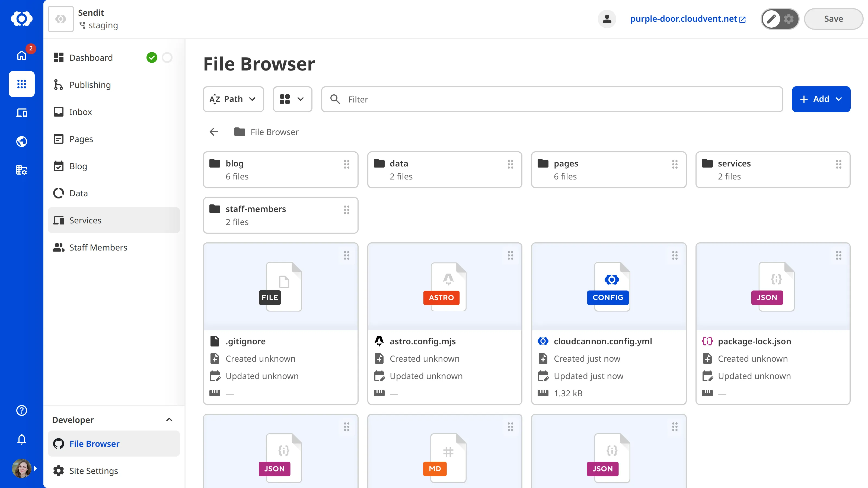Viewport: 868px width, 488px height.
Task: Click the 1.32 kB file size text
Action: tap(568, 393)
